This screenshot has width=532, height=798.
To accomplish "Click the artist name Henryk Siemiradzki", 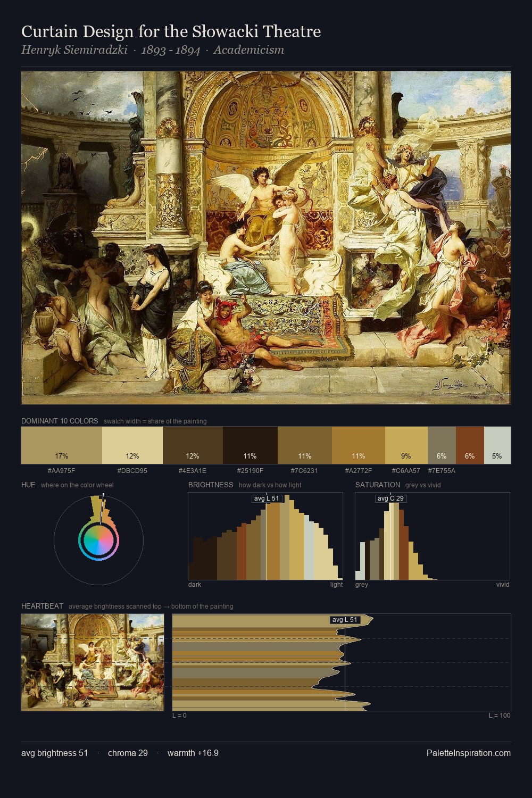I will (x=74, y=50).
